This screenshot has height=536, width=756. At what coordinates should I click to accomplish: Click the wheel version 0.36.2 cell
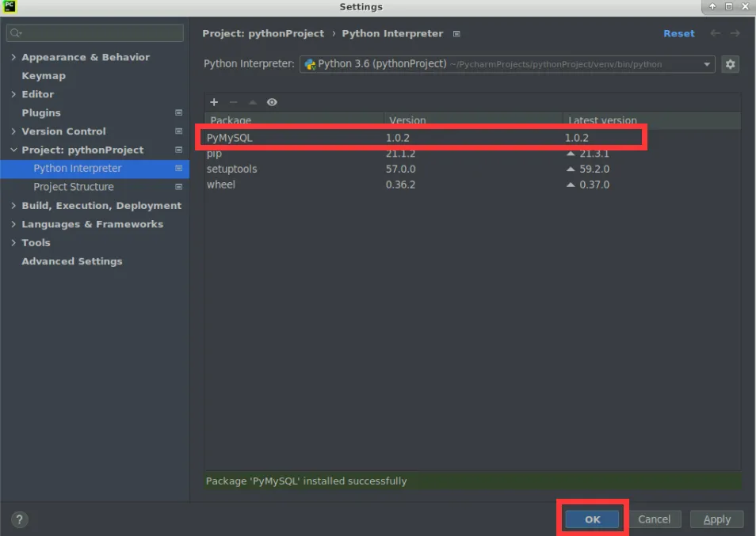coord(401,184)
